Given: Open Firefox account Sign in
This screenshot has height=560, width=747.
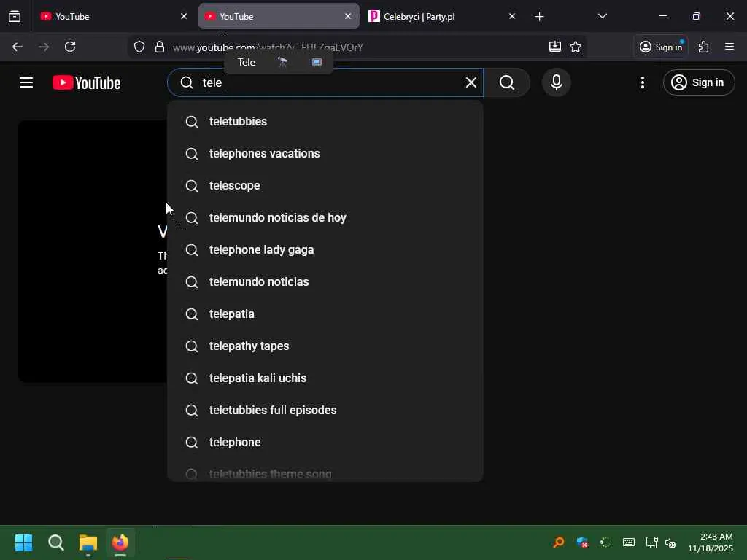Looking at the screenshot, I should [661, 47].
